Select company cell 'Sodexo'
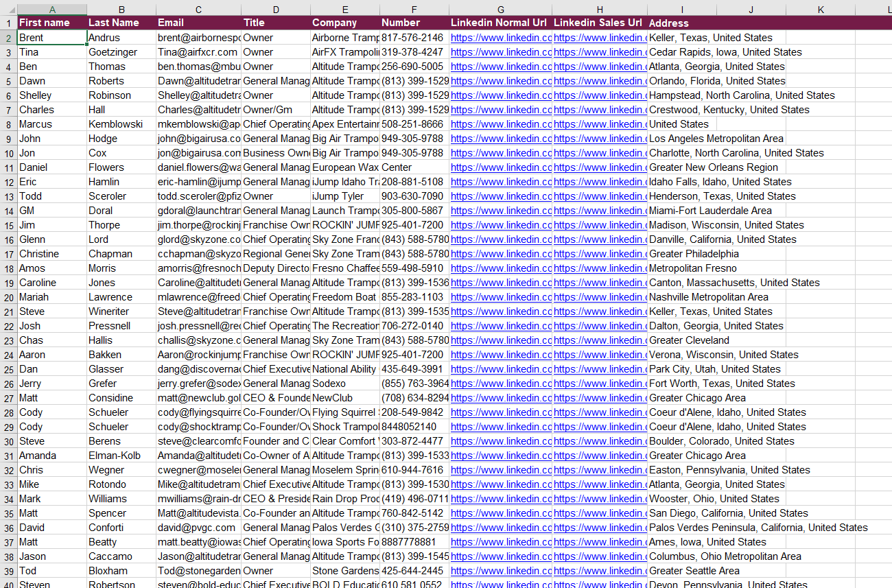Screen dimensions: 892x588 point(345,384)
